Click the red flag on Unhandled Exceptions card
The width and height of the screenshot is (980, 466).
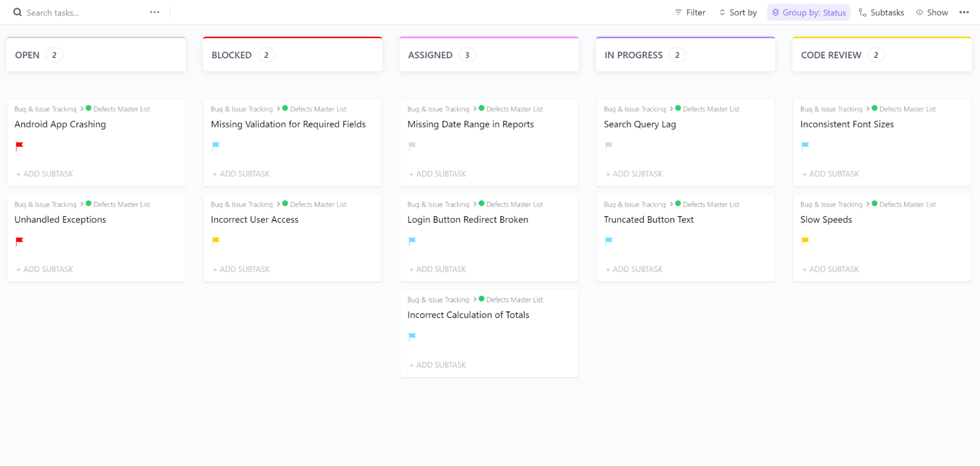(x=20, y=241)
